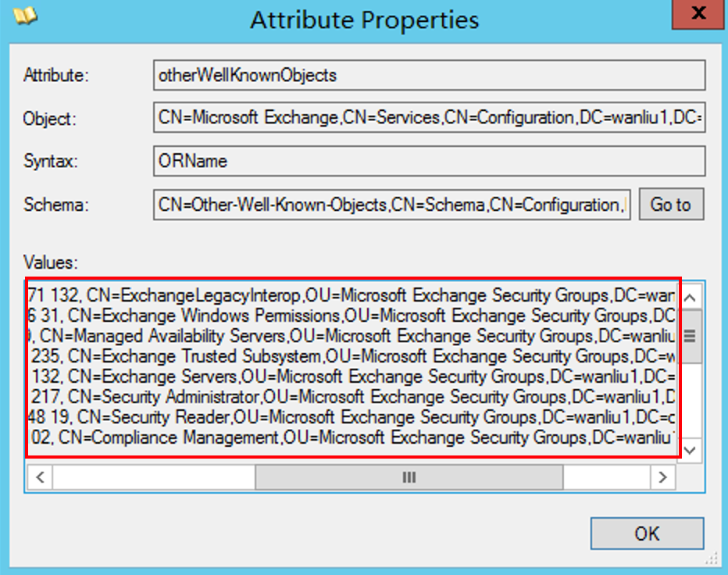The image size is (728, 575).
Task: Click the horizontal scrollbar right arrow
Action: (x=662, y=477)
